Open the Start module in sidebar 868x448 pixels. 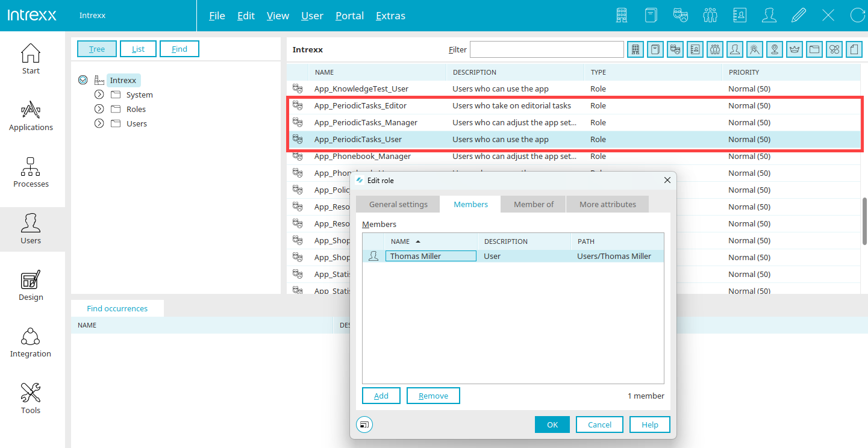31,59
